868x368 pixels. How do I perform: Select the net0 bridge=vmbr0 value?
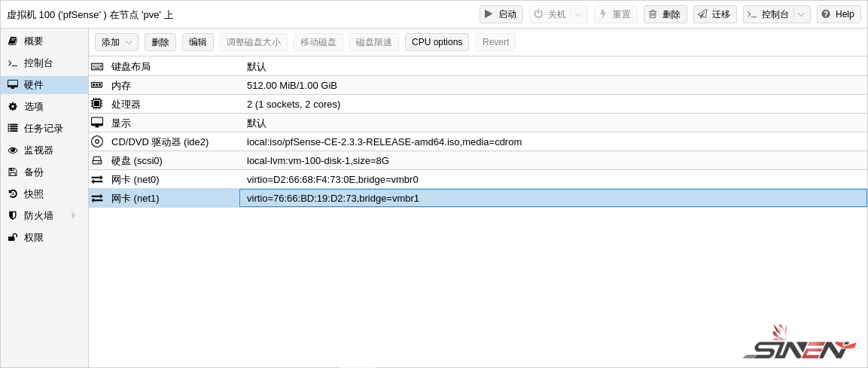pos(332,179)
